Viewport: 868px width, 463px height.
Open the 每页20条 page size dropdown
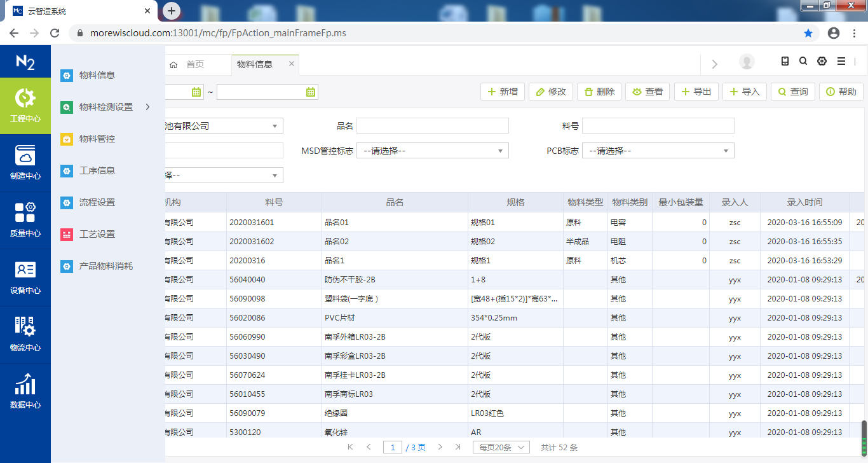click(501, 447)
